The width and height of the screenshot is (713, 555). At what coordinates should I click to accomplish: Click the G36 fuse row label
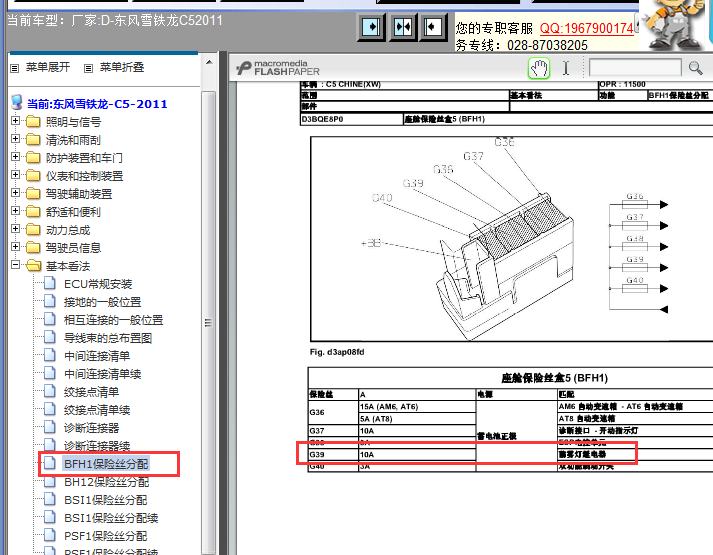[x=317, y=412]
